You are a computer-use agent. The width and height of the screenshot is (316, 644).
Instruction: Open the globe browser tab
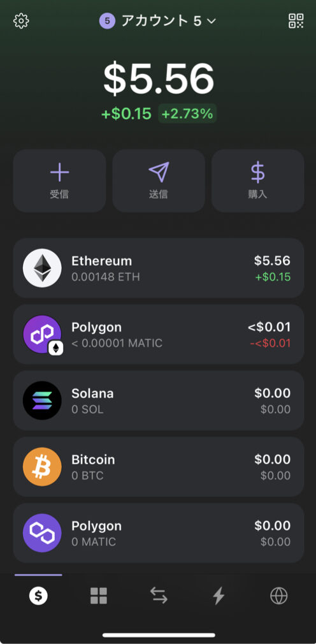tap(278, 596)
